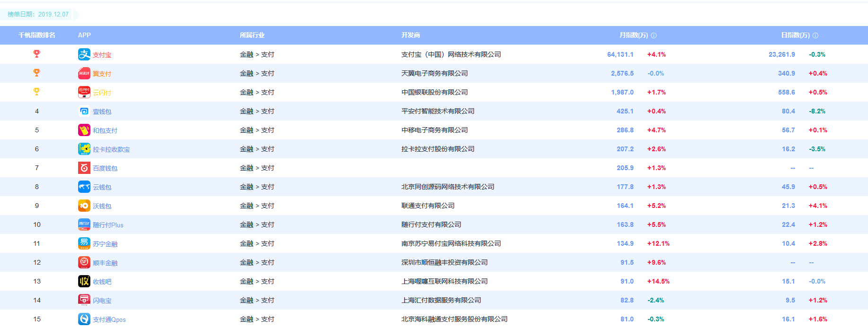Click developer 天翼电子商务有限公司
Image resolution: width=868 pixels, height=328 pixels.
point(434,73)
